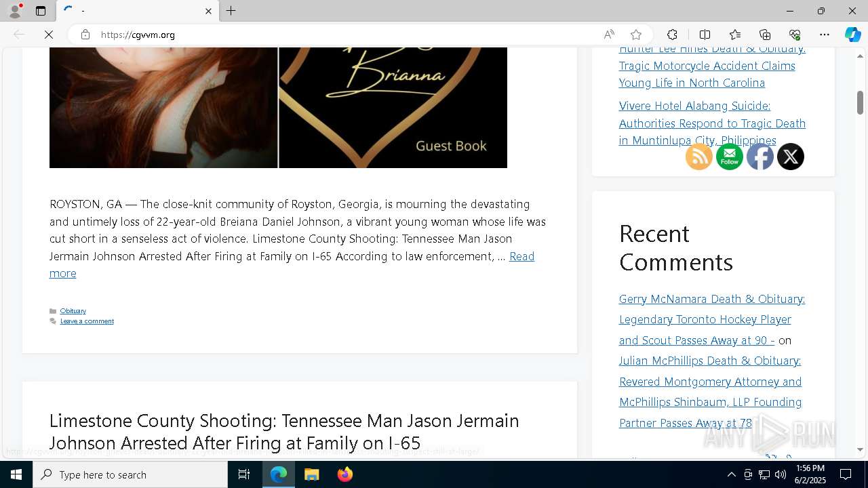Click the Recent Comments heading
Image resolution: width=868 pixels, height=488 pixels.
(x=676, y=247)
